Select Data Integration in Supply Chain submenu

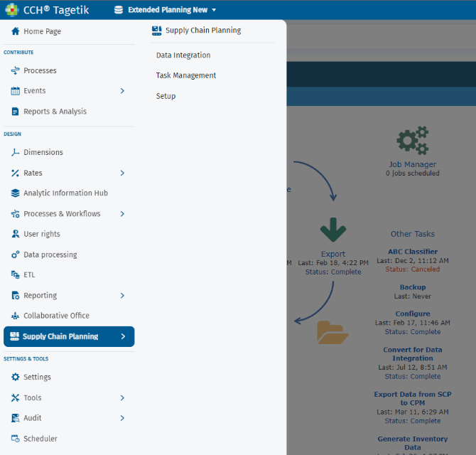[183, 55]
